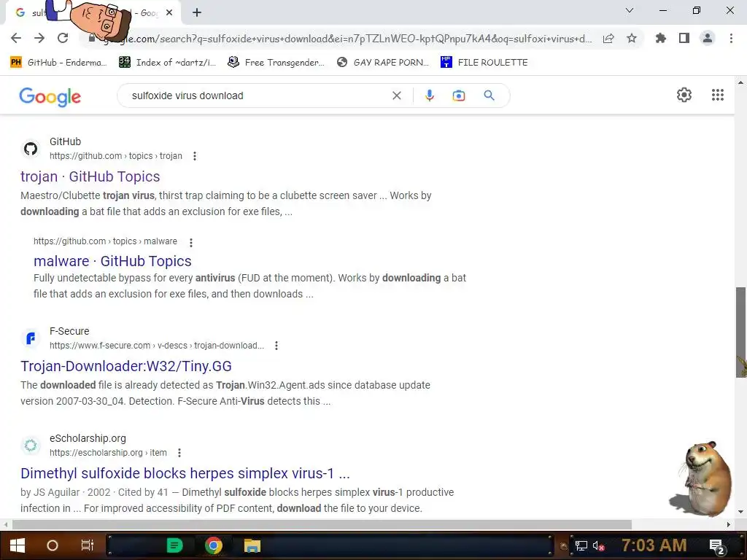Open the GitHub - Enderma... bookmark
Screen dimensions: 747x560
click(58, 63)
